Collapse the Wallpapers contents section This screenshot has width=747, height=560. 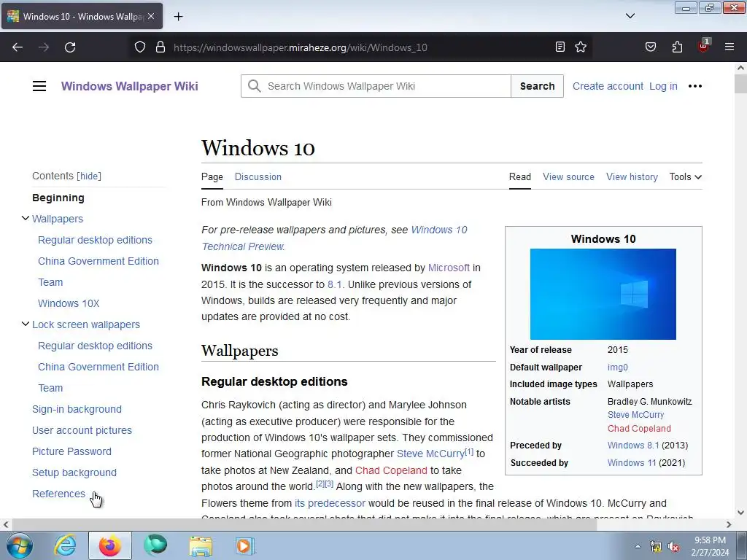coord(26,218)
